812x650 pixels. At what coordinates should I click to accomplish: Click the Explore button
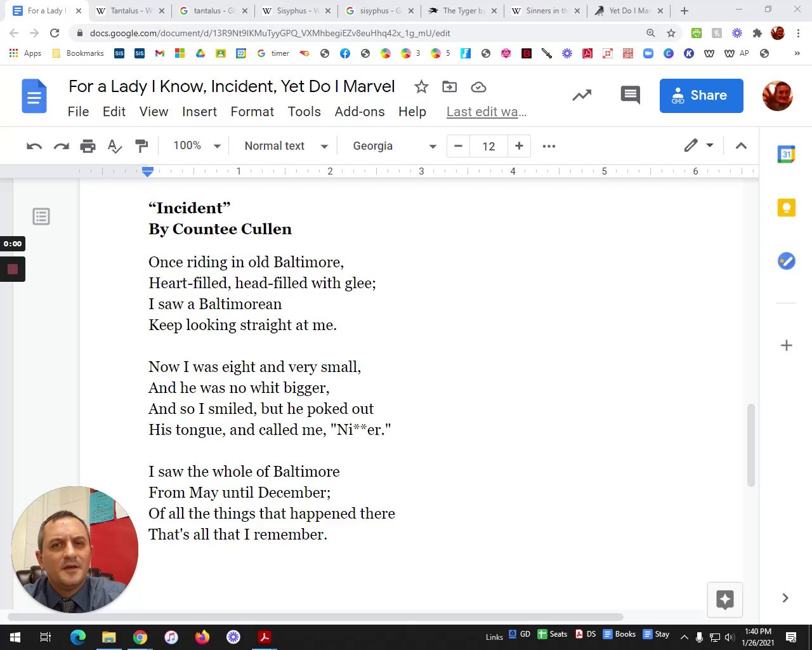(x=725, y=600)
